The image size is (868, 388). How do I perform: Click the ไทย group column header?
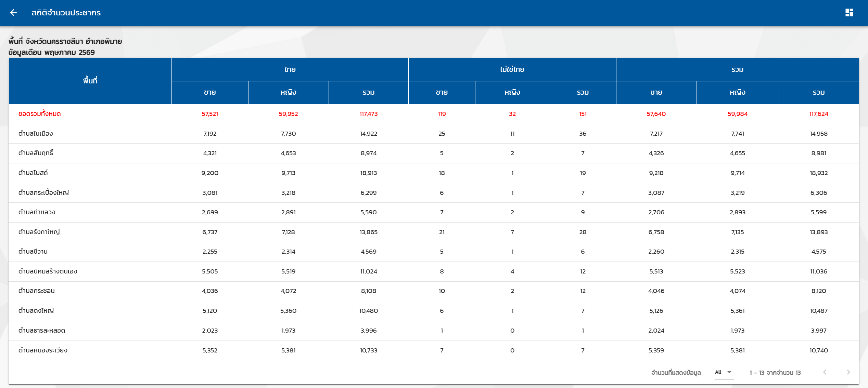click(290, 70)
